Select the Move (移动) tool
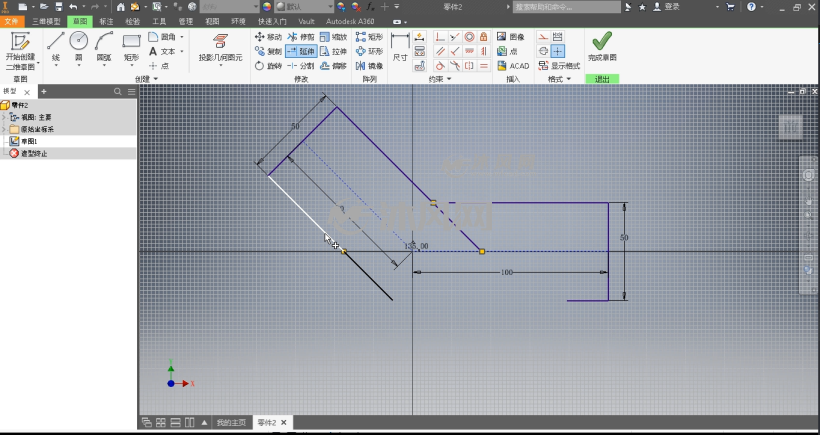This screenshot has height=435, width=820. [268, 37]
